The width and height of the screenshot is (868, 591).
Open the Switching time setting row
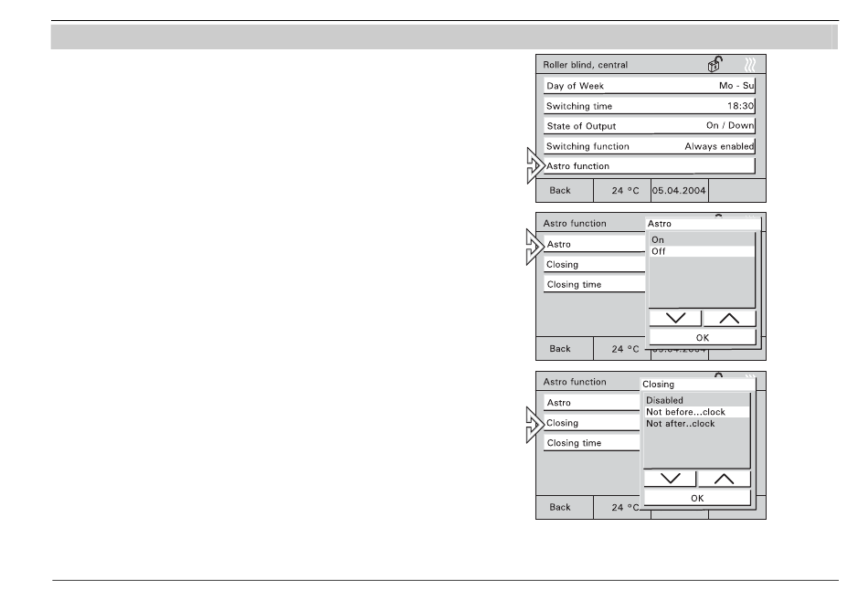pyautogui.click(x=650, y=106)
